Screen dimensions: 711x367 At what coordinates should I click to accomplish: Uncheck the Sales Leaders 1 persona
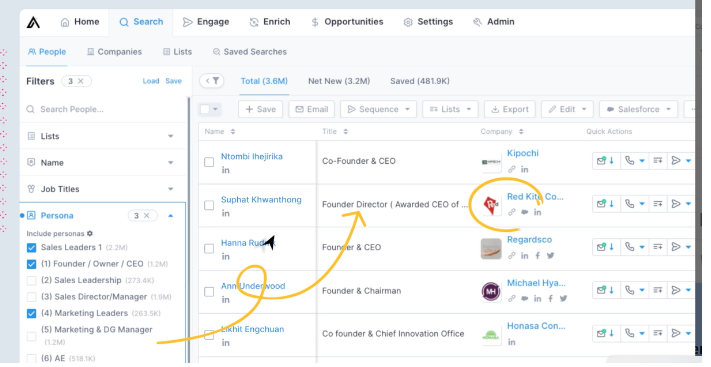click(31, 248)
